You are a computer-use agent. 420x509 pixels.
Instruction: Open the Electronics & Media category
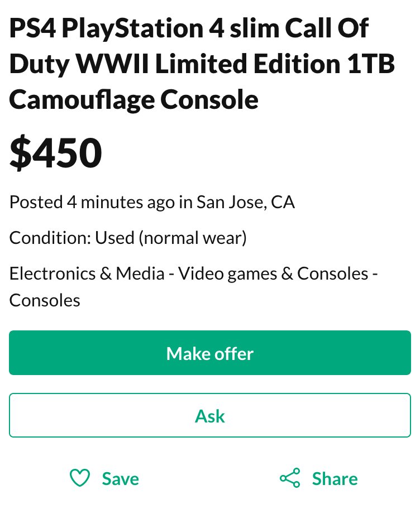tap(87, 274)
